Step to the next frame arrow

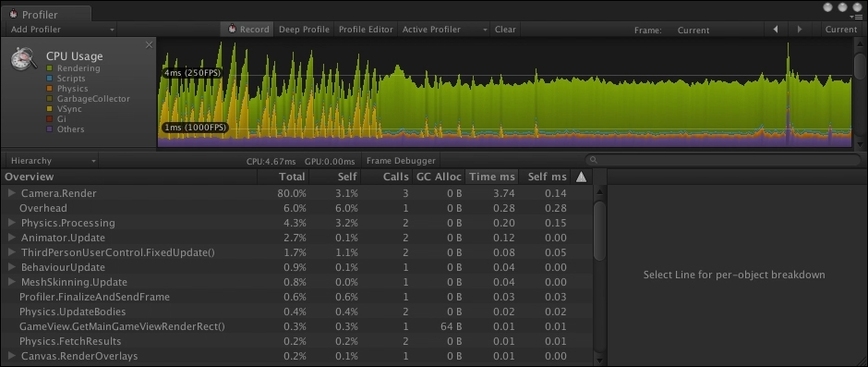pos(800,30)
